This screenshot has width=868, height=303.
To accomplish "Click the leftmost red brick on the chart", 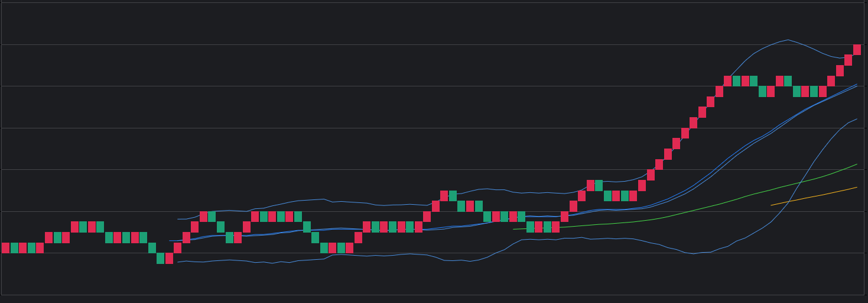I will click(5, 248).
